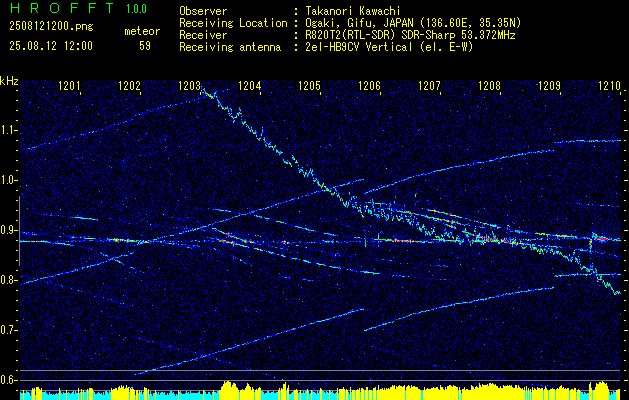629x400 pixels.
Task: Click the date 25.08.12 12:00
Action: (51, 46)
